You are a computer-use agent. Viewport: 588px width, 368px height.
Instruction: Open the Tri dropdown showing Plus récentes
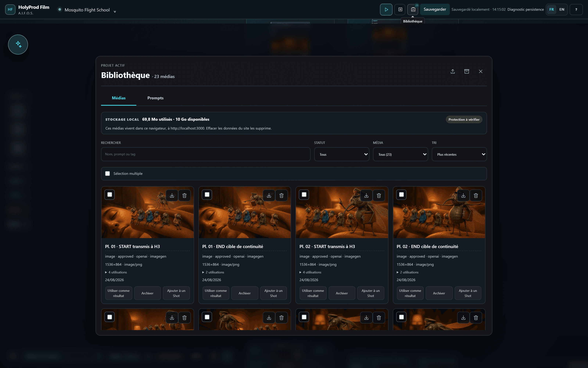click(459, 154)
